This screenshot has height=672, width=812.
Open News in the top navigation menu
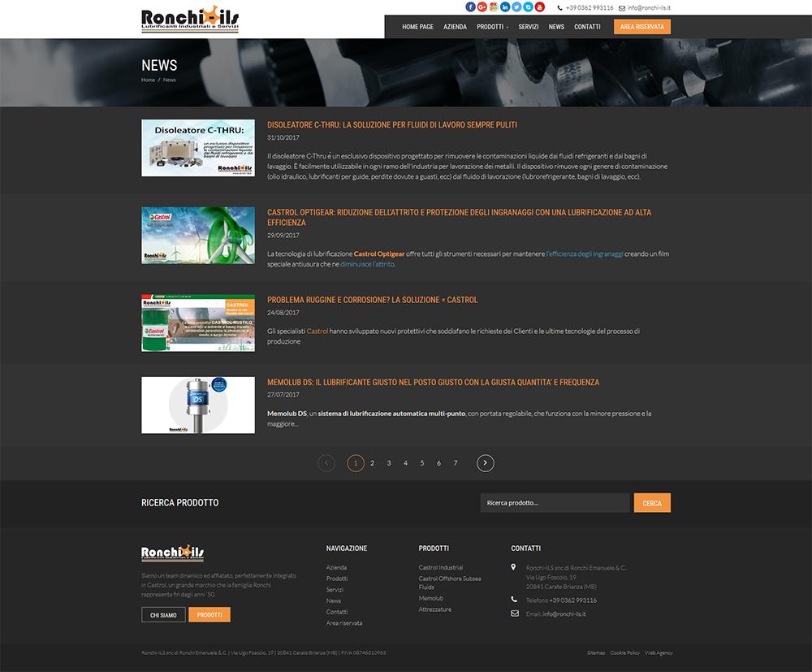point(556,27)
